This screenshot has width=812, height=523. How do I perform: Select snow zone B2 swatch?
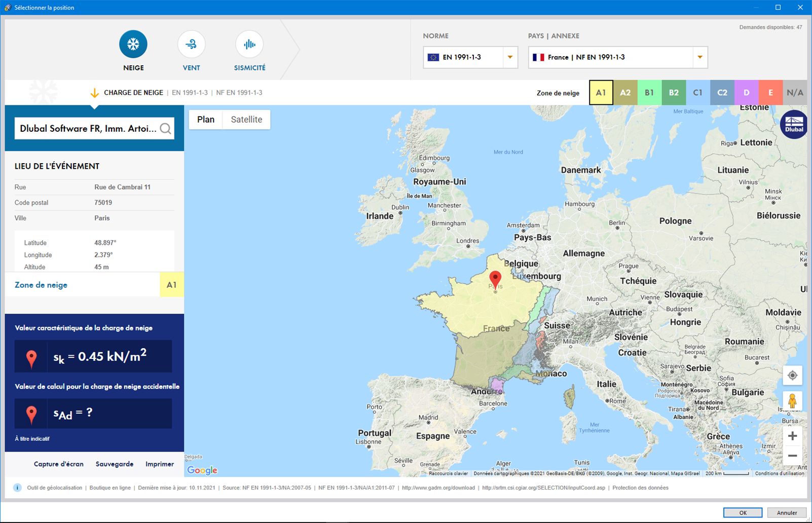point(674,93)
